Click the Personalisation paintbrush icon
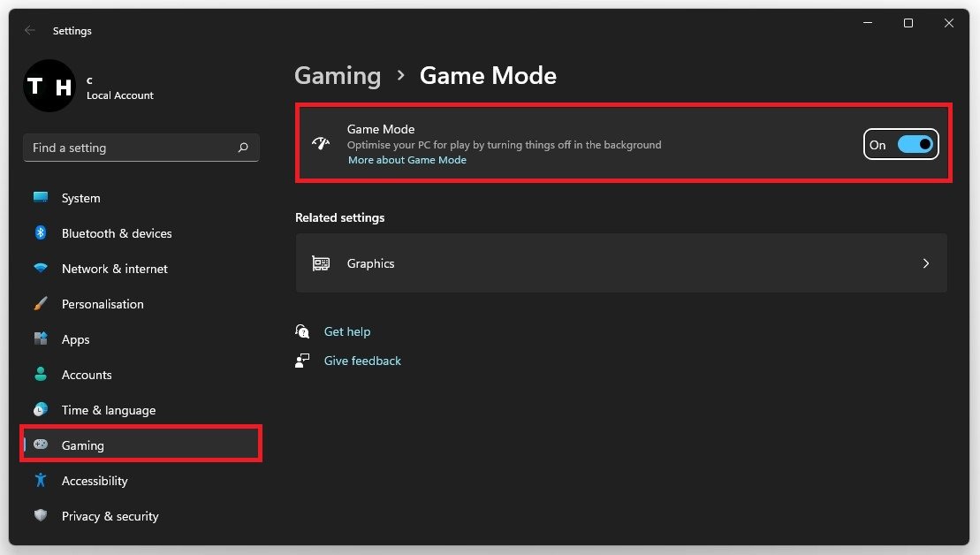The height and width of the screenshot is (555, 980). [x=41, y=303]
